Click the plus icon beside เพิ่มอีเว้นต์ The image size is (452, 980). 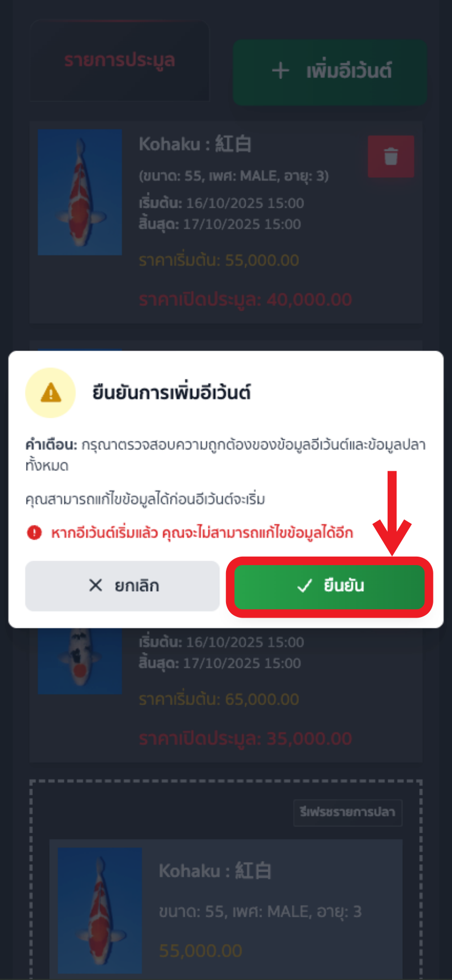pos(280,71)
